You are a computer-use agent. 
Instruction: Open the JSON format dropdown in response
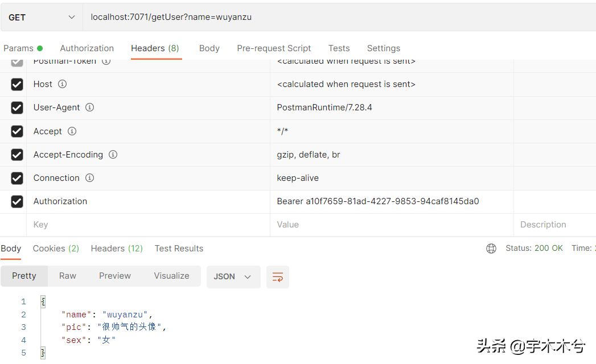233,276
